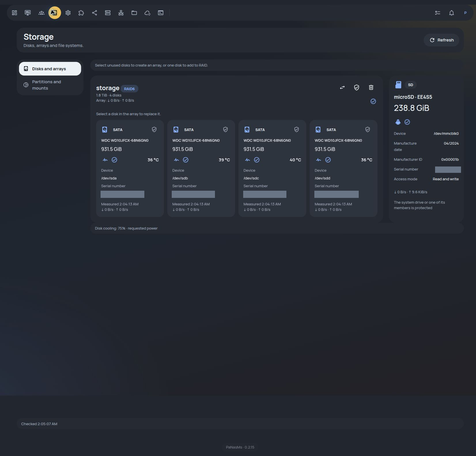Open the server rack icon in navigation

(x=108, y=13)
